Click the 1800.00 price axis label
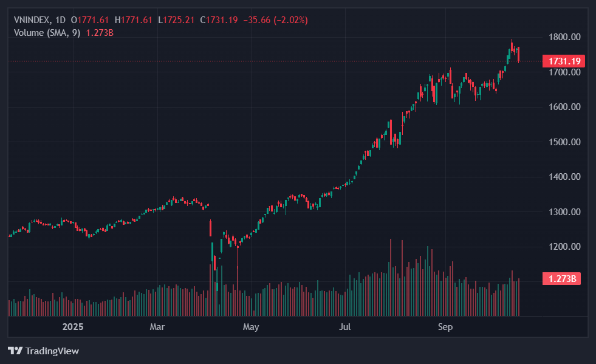The height and width of the screenshot is (364, 596). (x=564, y=37)
